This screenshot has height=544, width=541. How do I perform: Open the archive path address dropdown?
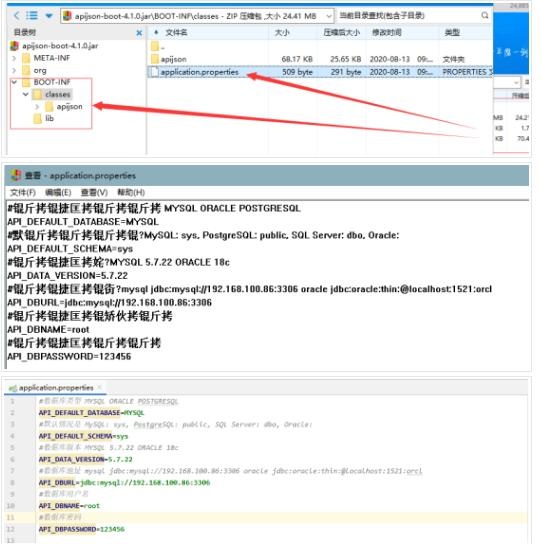pyautogui.click(x=328, y=16)
